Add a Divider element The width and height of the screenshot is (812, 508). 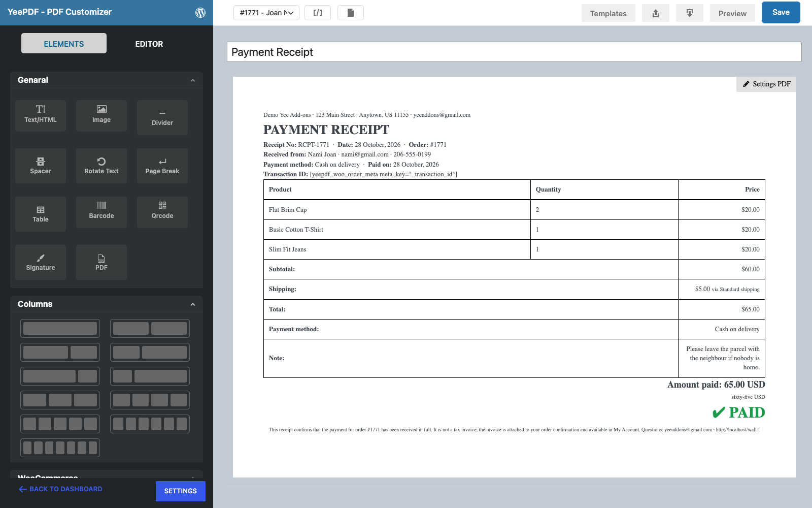[x=162, y=117]
